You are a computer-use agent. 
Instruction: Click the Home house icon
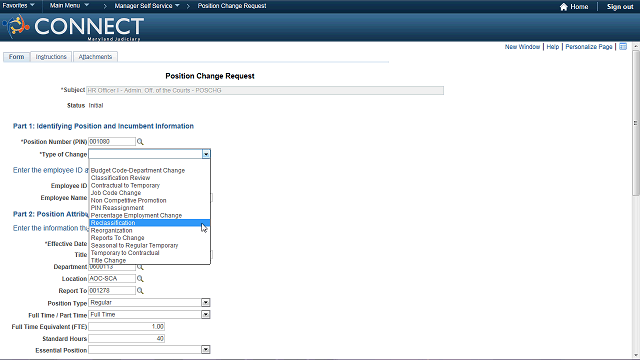564,7
